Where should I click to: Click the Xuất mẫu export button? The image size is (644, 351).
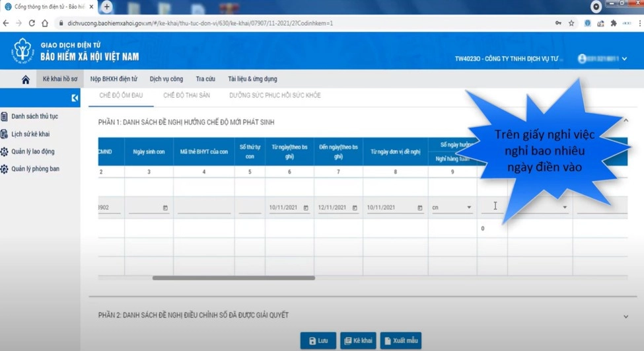pyautogui.click(x=400, y=340)
